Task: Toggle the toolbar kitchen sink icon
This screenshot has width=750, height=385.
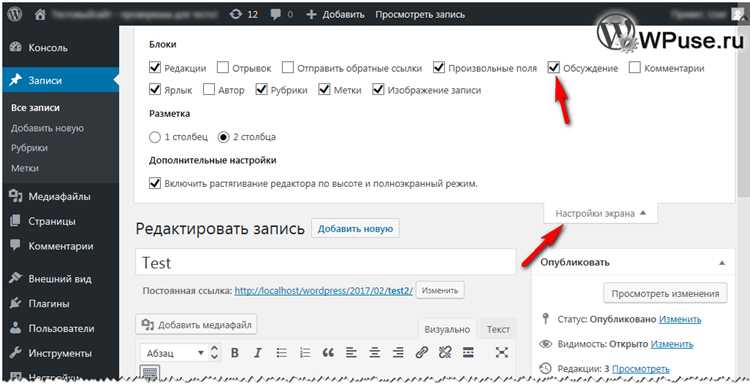Action: [150, 373]
